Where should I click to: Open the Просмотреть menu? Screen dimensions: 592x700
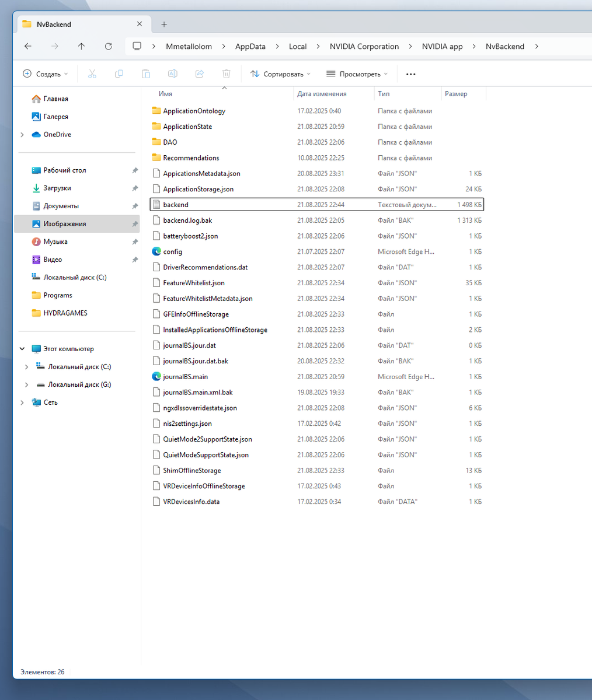tap(357, 74)
